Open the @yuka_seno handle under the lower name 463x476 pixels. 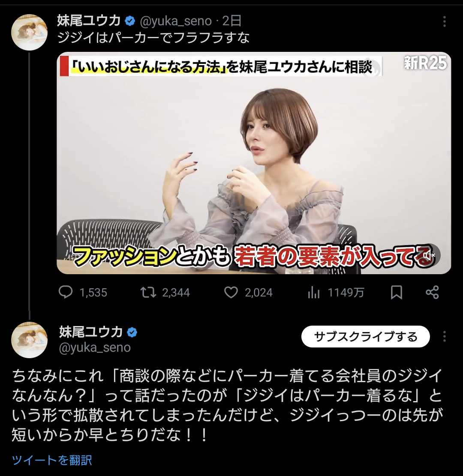(x=95, y=347)
